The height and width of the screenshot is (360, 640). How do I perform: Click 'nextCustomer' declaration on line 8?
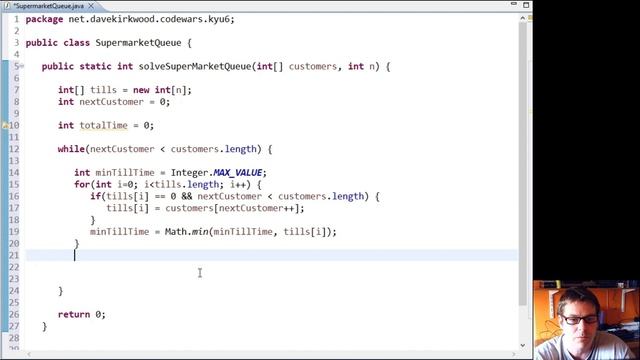pos(111,102)
